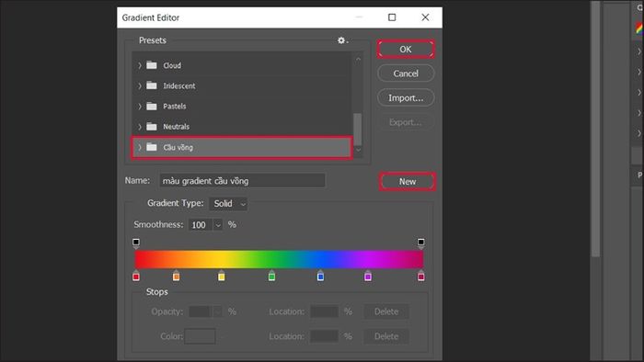Click the New gradient button
The height and width of the screenshot is (362, 644).
pyautogui.click(x=408, y=181)
